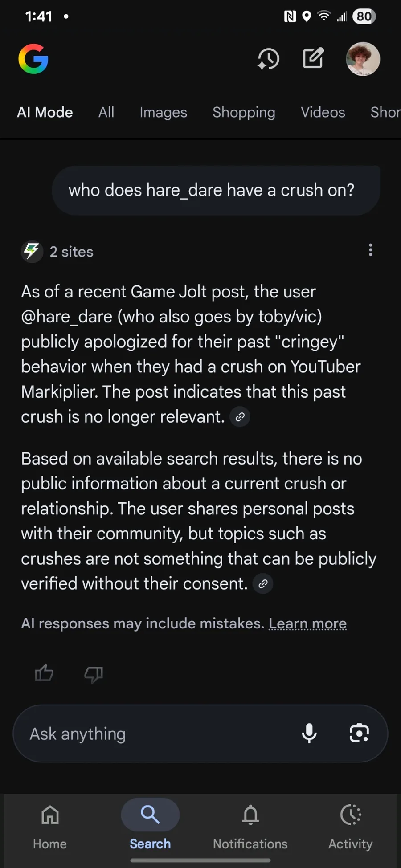Open AI Mode history icon
401x868 pixels.
[x=268, y=59]
